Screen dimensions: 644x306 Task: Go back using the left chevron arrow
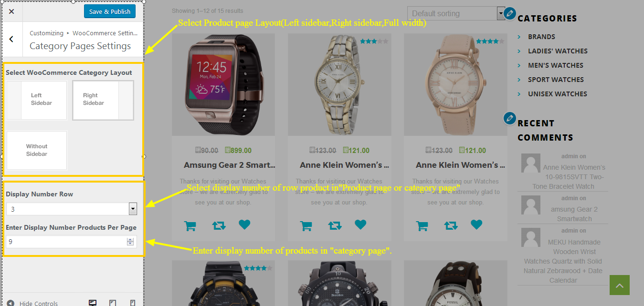point(11,39)
